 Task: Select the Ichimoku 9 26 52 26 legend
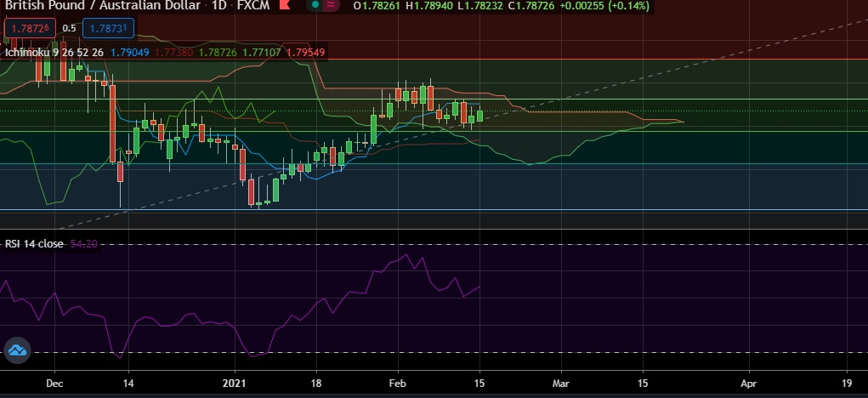(54, 53)
